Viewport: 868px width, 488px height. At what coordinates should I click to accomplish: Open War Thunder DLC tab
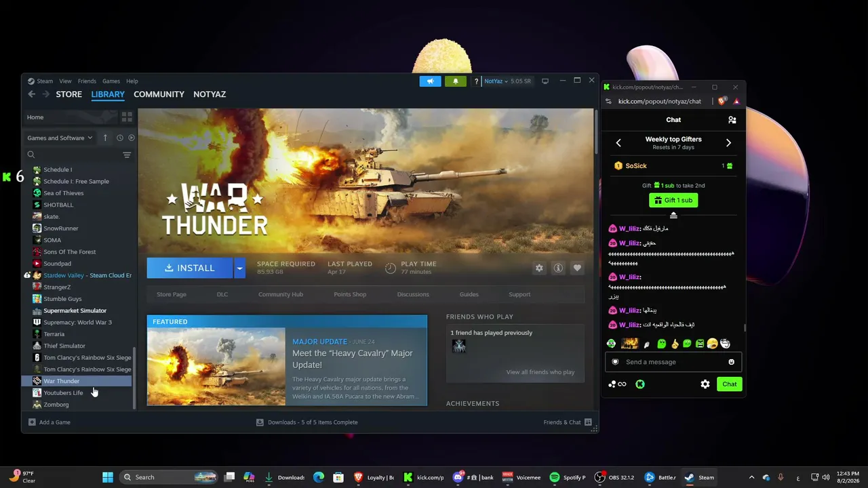click(x=222, y=294)
